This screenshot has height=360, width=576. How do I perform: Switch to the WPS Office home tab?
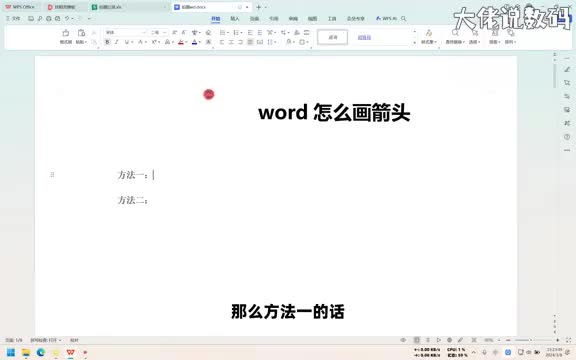pyautogui.click(x=21, y=7)
